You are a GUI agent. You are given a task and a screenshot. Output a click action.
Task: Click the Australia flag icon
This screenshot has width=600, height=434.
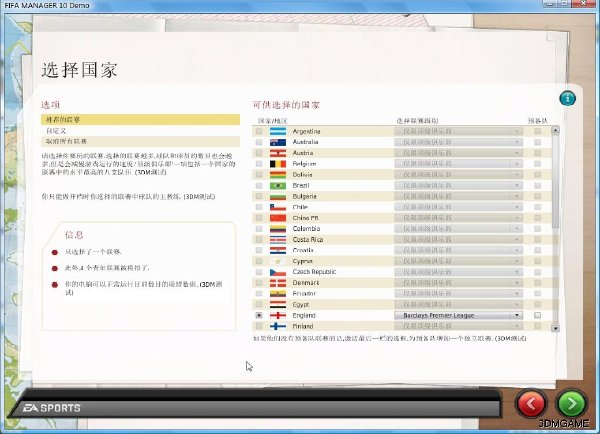click(x=278, y=142)
